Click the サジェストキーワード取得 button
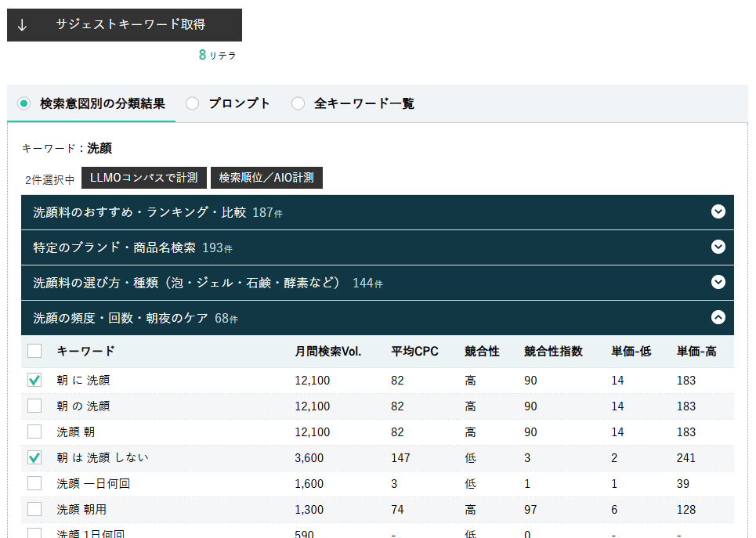 [125, 24]
